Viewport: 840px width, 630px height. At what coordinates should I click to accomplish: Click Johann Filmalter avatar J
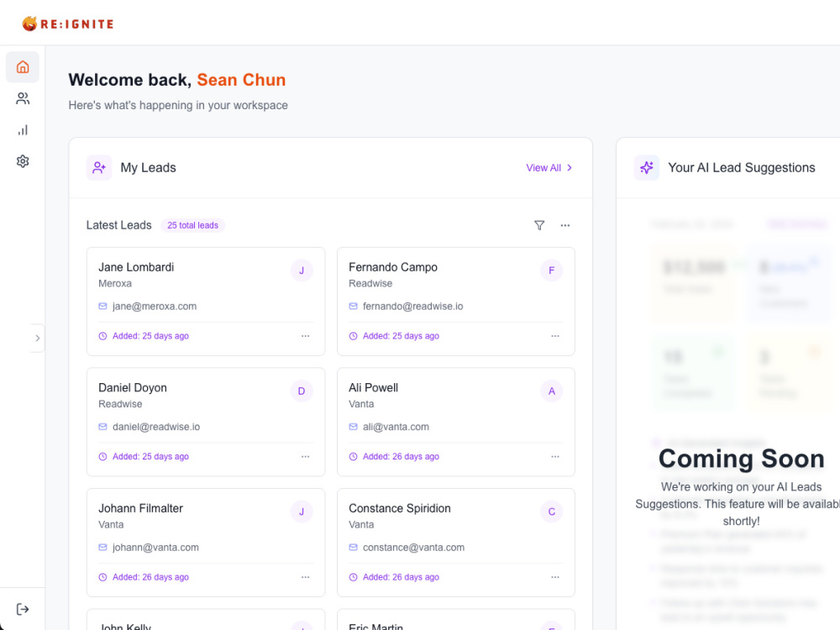[302, 512]
